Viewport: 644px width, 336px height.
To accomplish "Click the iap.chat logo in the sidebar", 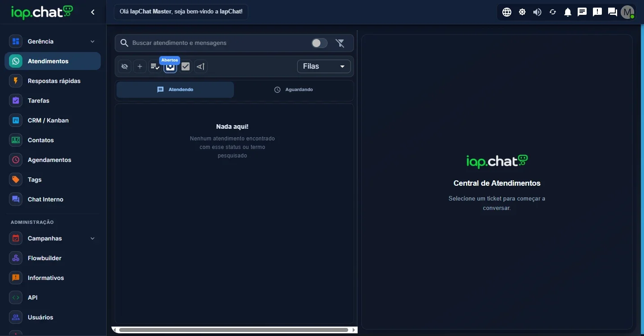I will [x=42, y=12].
